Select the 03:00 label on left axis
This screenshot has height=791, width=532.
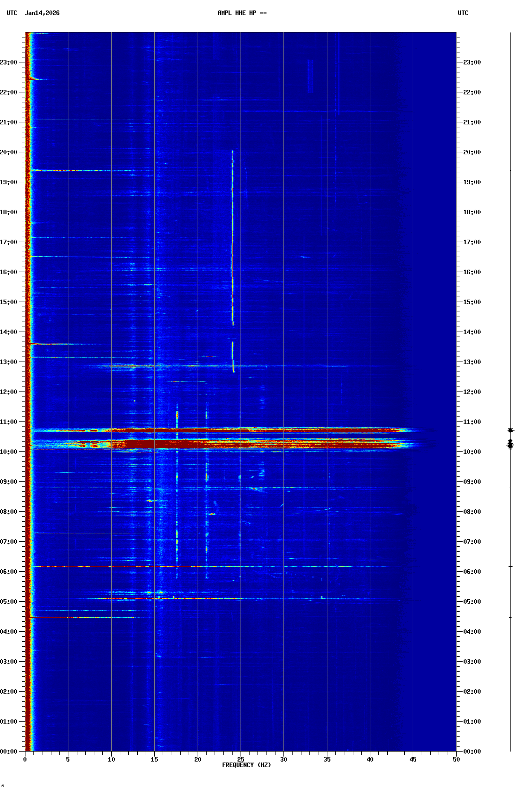[x=9, y=662]
